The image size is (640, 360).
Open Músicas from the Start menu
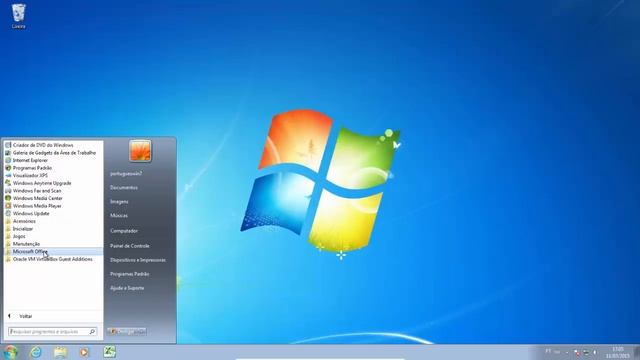coord(119,216)
